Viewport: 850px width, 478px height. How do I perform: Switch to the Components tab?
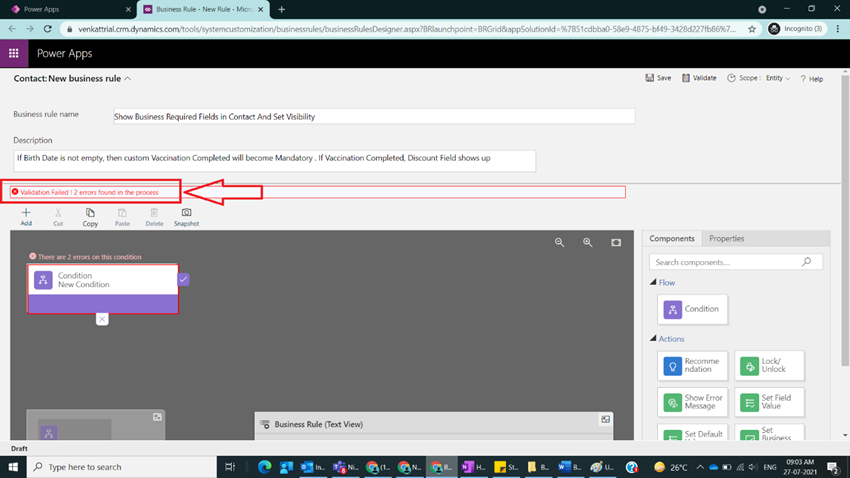pos(672,238)
